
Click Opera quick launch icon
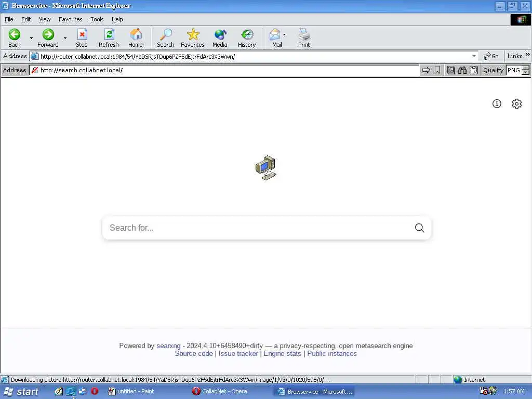coord(95,391)
